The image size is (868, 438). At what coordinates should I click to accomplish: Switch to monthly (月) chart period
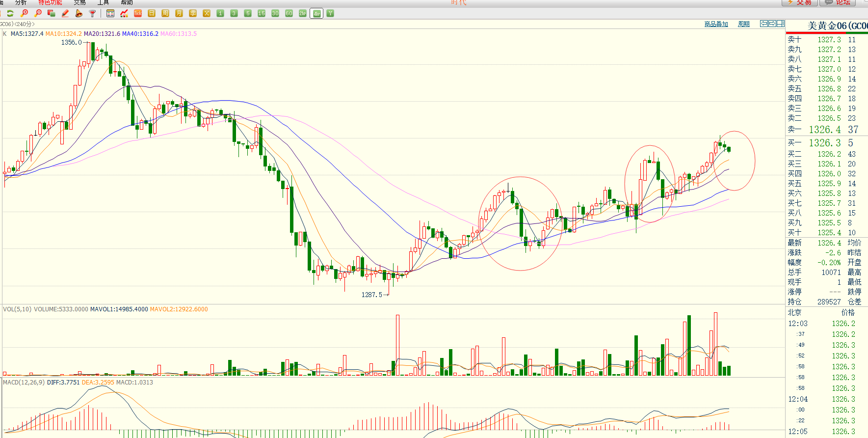tap(179, 13)
